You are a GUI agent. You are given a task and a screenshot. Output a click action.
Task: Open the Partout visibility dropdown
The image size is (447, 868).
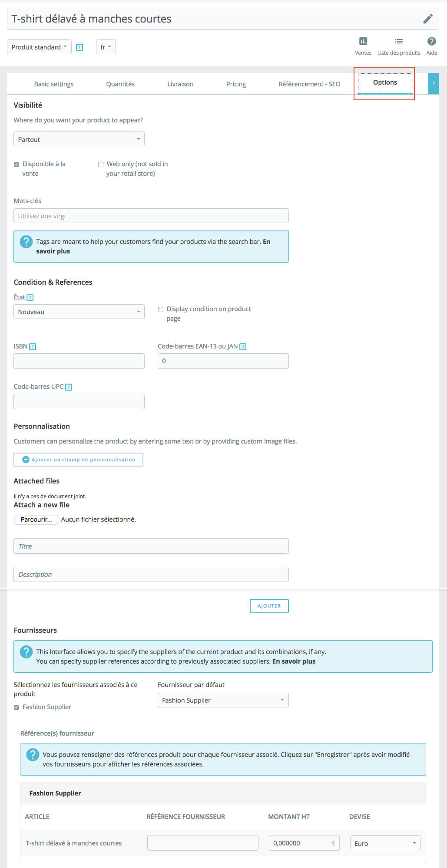79,139
